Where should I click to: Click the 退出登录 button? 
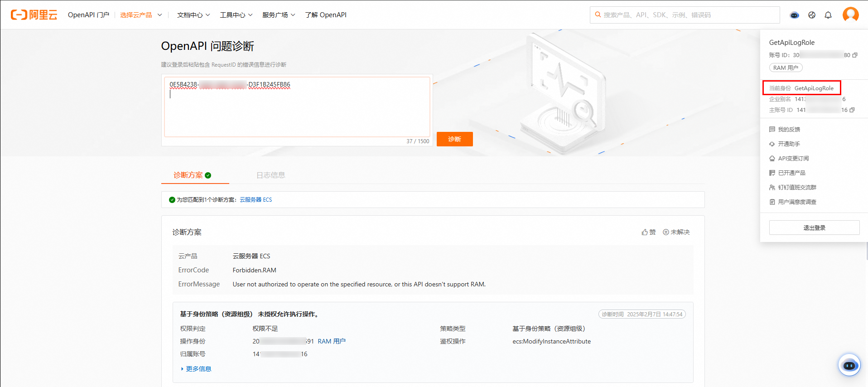click(814, 227)
